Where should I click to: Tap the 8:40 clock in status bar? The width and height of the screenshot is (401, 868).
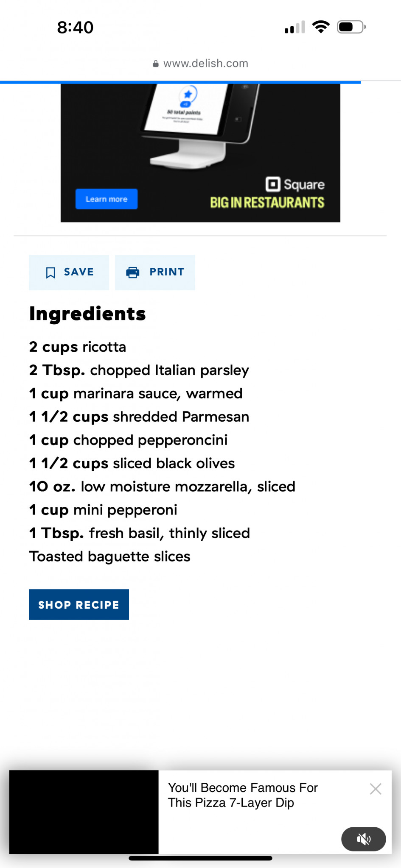coord(76,28)
